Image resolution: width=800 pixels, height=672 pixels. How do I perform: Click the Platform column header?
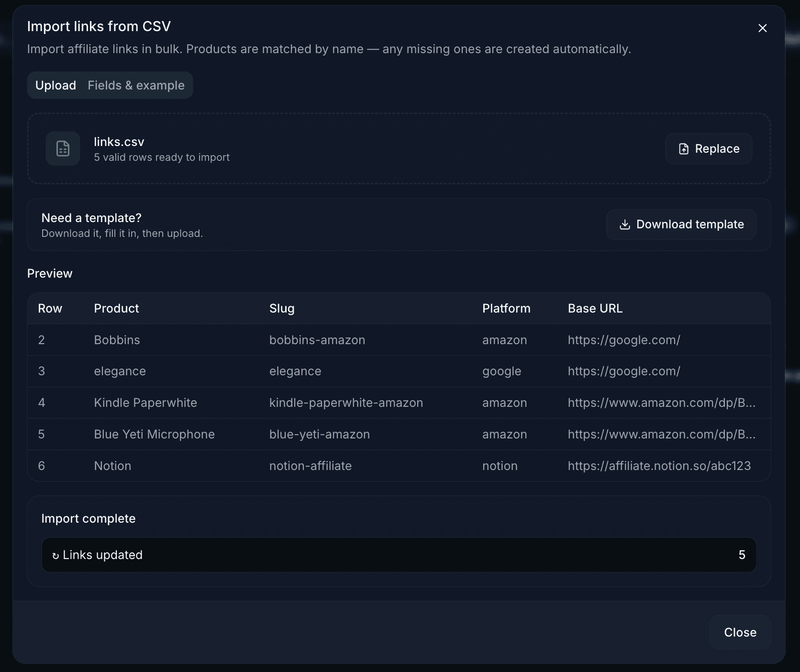pyautogui.click(x=506, y=308)
